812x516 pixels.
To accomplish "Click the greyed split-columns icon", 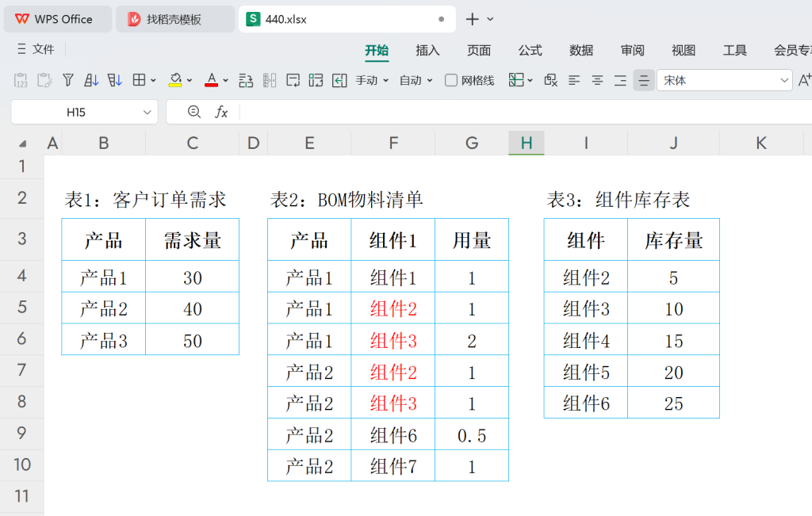I will point(270,80).
